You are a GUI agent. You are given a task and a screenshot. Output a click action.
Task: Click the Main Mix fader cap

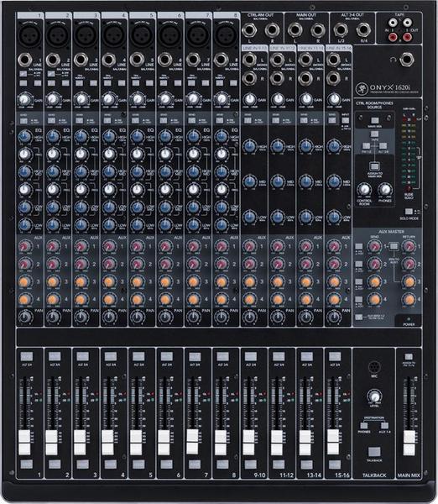(409, 443)
